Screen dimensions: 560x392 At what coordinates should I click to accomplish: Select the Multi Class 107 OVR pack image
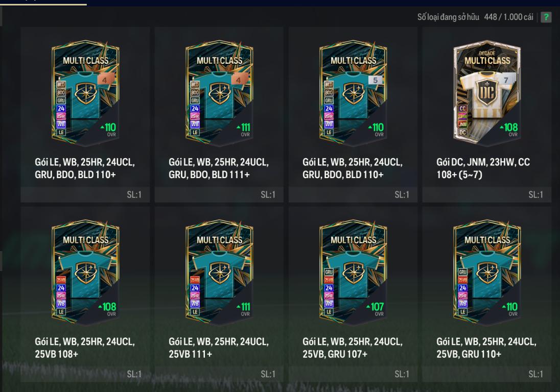pos(353,273)
